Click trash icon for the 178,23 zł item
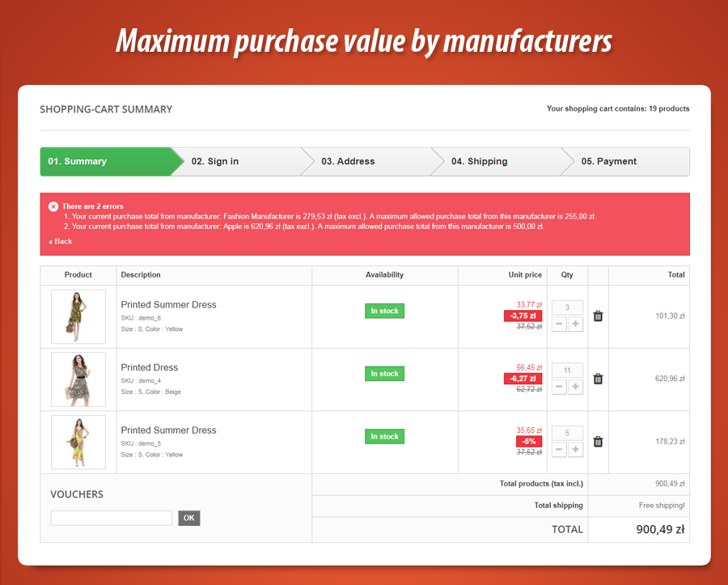728x585 pixels. pyautogui.click(x=598, y=442)
